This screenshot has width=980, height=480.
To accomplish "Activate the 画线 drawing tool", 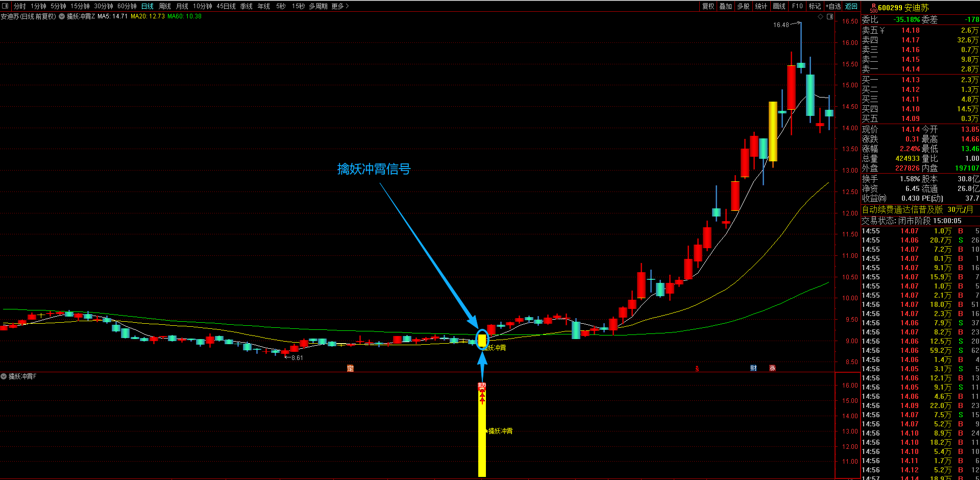I will [x=779, y=6].
